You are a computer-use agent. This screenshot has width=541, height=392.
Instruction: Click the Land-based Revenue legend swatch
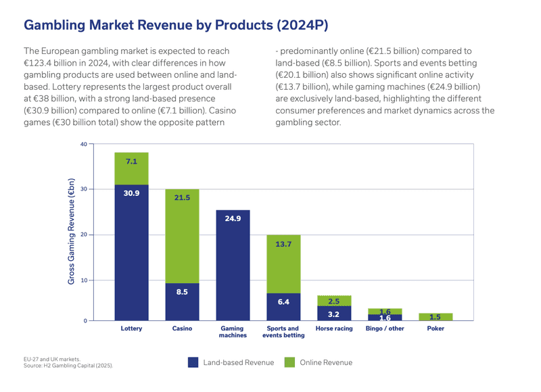tap(193, 362)
